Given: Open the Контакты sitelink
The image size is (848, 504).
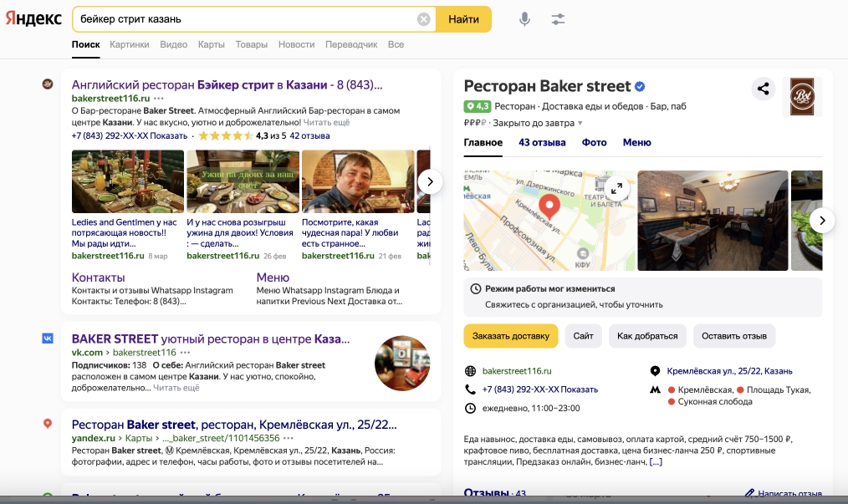Looking at the screenshot, I should (x=98, y=277).
